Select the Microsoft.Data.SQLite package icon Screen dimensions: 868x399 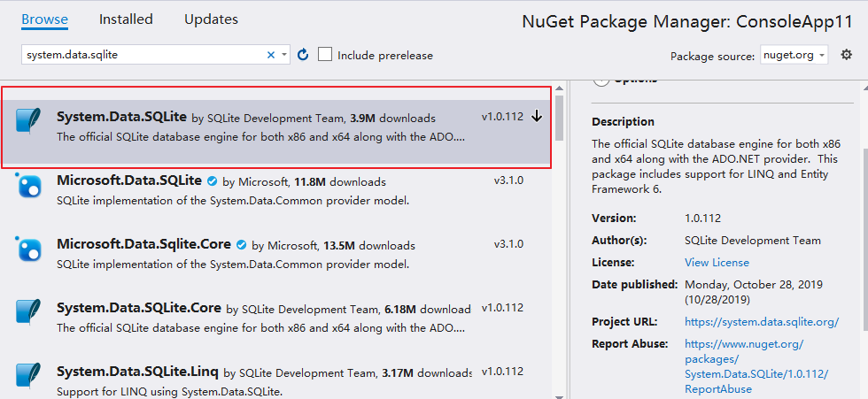point(27,185)
